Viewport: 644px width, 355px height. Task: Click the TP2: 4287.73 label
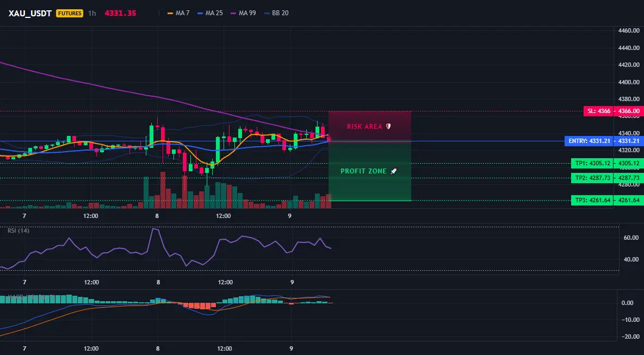592,178
